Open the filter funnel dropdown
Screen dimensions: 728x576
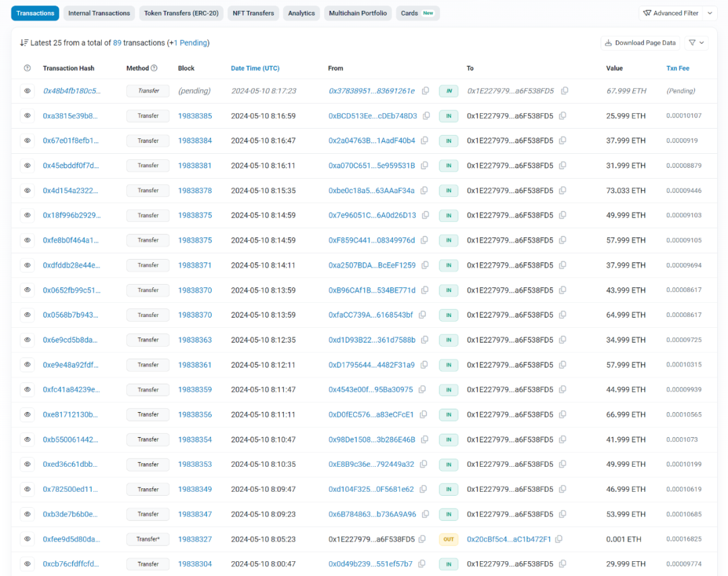(696, 42)
